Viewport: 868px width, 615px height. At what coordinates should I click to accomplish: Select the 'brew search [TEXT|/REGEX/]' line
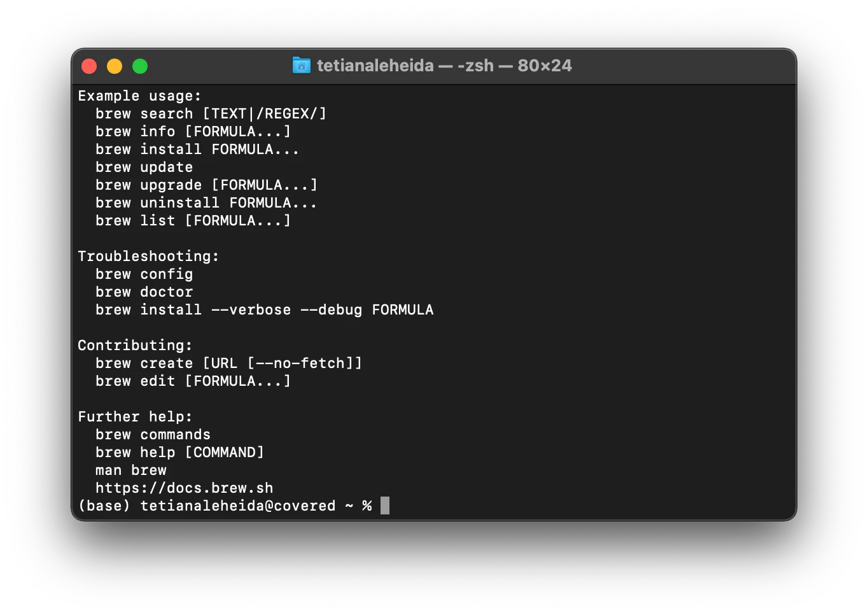pyautogui.click(x=211, y=114)
